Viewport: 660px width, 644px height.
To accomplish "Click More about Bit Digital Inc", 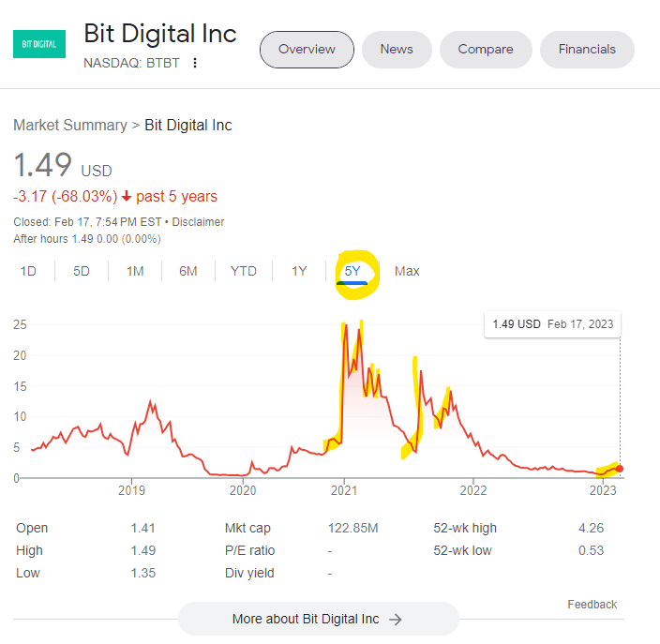I will [318, 619].
